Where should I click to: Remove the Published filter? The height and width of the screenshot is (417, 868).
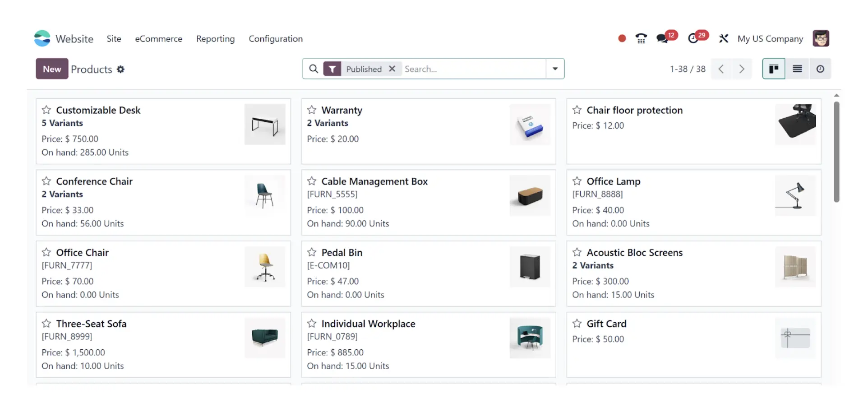(x=392, y=69)
